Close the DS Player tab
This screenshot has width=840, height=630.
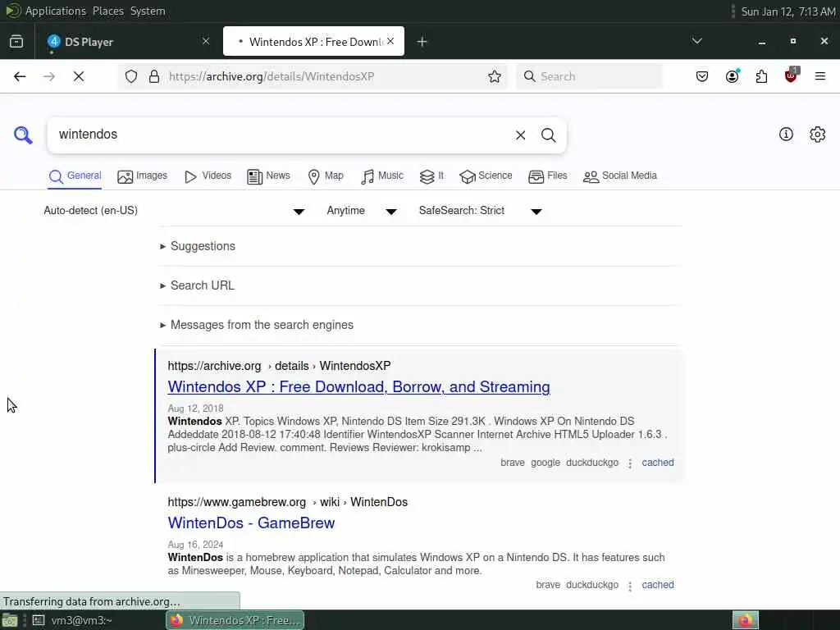click(x=206, y=41)
